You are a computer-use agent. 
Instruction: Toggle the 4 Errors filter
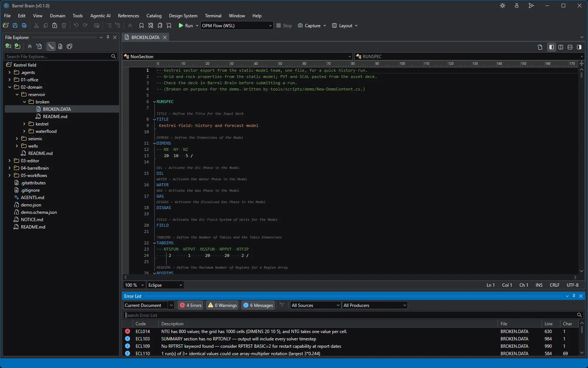pos(191,305)
